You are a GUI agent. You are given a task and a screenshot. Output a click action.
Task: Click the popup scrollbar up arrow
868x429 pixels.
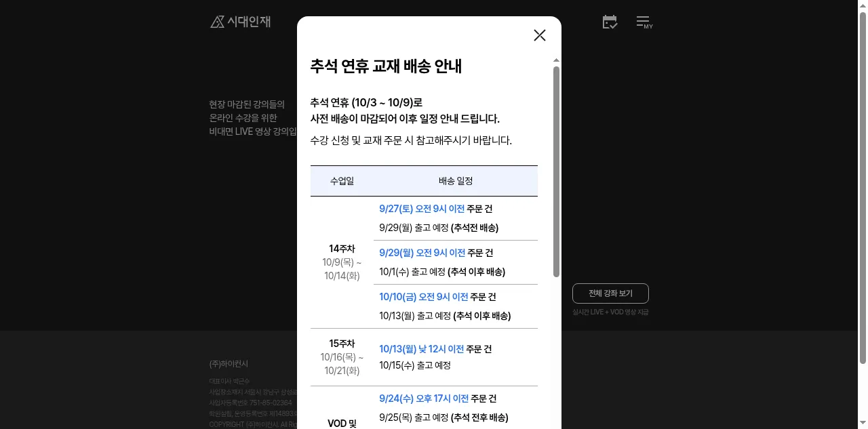(557, 60)
